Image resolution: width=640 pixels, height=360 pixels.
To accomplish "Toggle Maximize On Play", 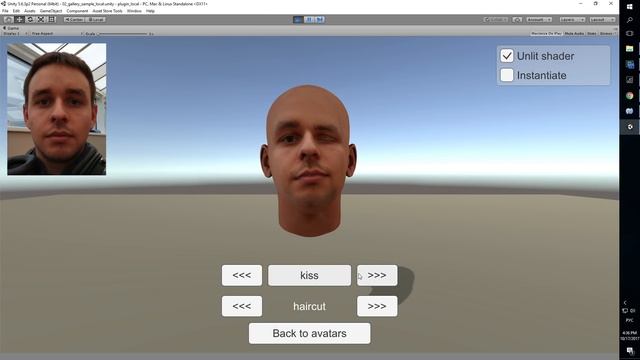I will click(x=546, y=33).
